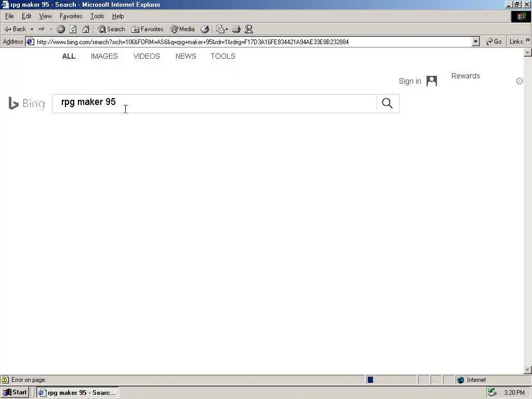Click the Messenger toolbar icon
Screen dimensions: 532x399
pyautogui.click(x=249, y=29)
